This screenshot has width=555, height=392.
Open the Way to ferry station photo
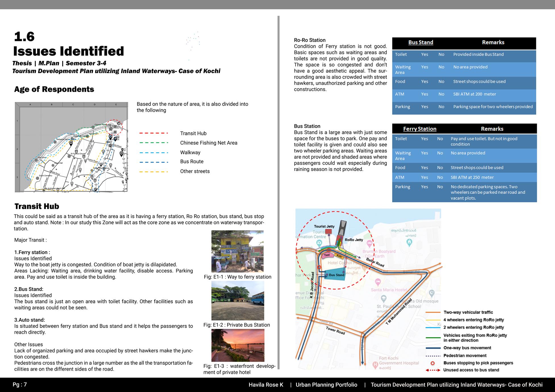click(237, 251)
